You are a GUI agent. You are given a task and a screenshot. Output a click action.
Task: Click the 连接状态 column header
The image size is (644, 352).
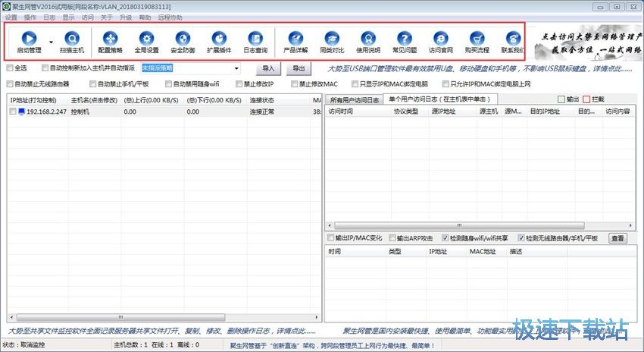(x=279, y=100)
